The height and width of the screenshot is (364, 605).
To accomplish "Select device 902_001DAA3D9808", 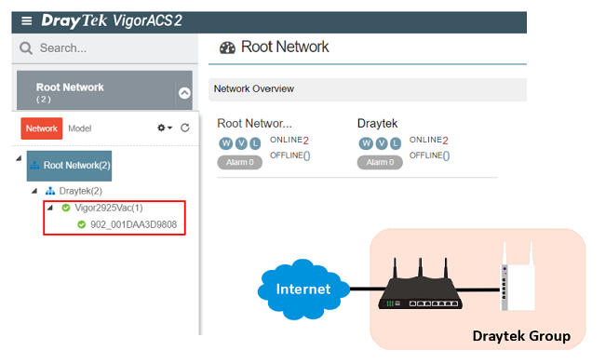I will [x=133, y=224].
